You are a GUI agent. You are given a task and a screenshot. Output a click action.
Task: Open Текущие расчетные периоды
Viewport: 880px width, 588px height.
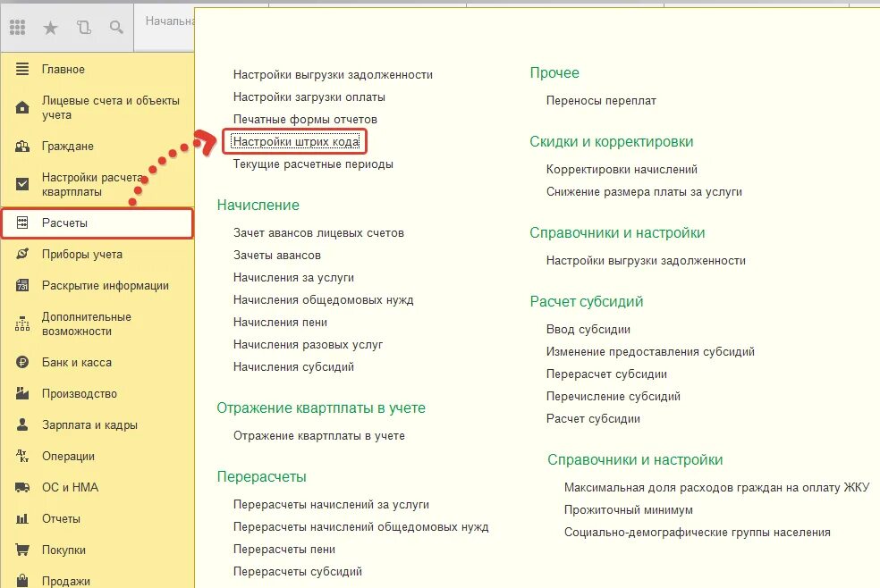(313, 164)
